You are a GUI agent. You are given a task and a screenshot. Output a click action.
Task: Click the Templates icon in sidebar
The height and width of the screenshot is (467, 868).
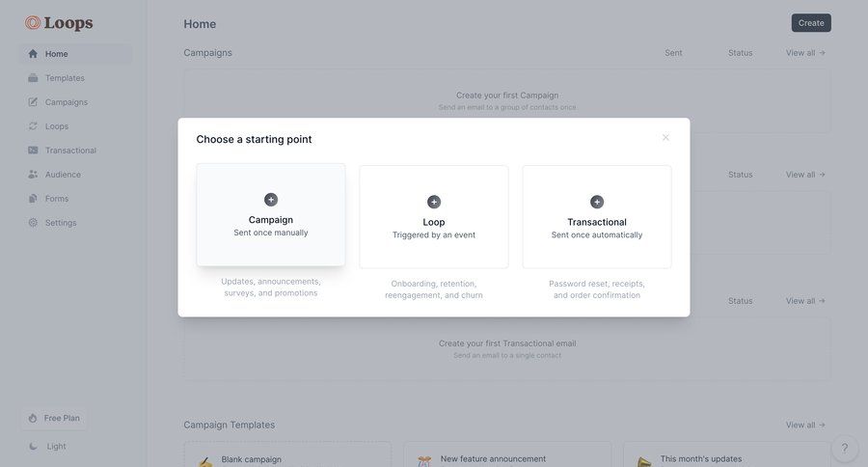[x=33, y=78]
